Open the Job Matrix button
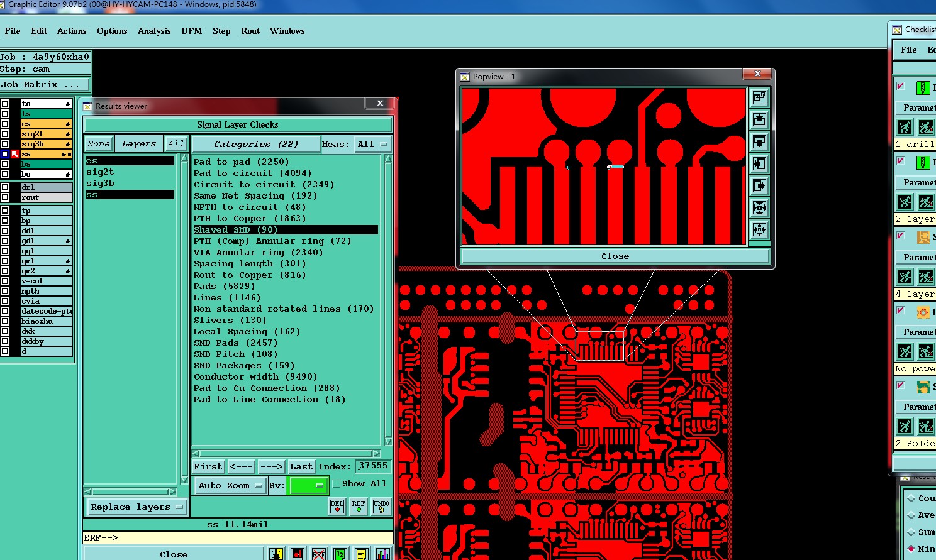936x560 pixels. click(x=45, y=84)
